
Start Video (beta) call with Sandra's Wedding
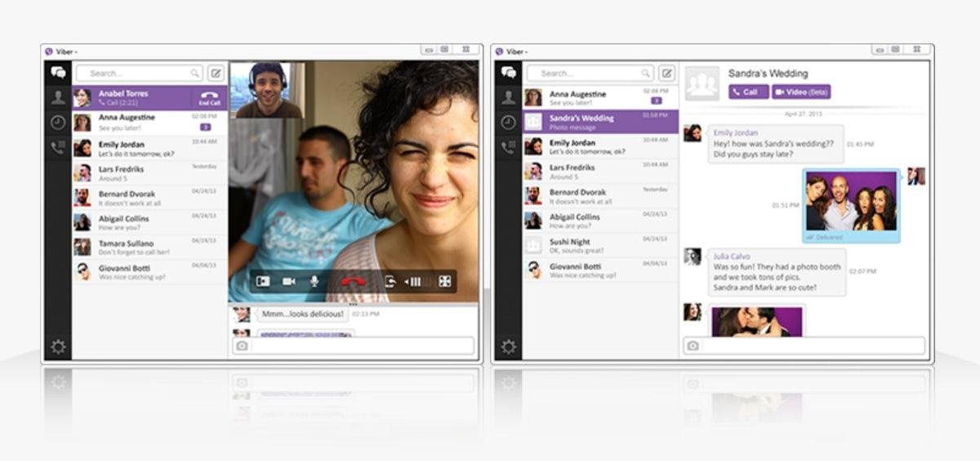click(802, 92)
